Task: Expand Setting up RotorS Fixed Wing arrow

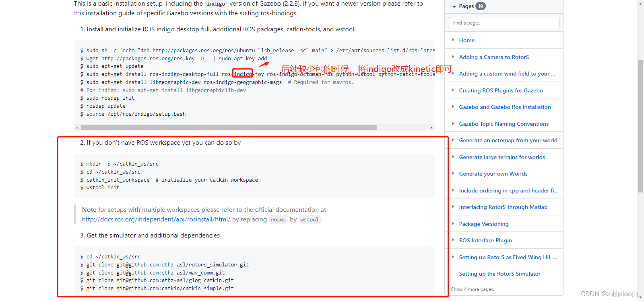Action: point(453,257)
